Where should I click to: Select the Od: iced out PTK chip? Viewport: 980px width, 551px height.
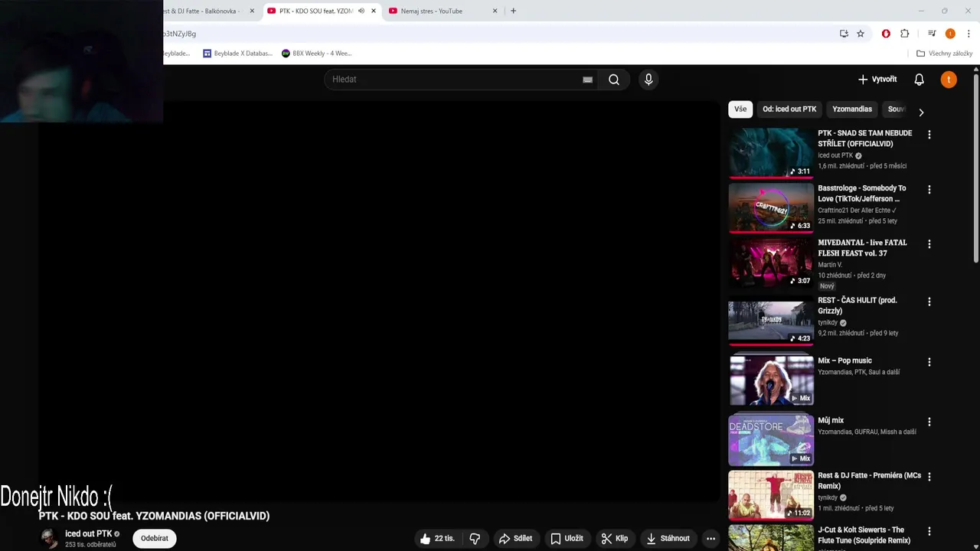pyautogui.click(x=789, y=109)
